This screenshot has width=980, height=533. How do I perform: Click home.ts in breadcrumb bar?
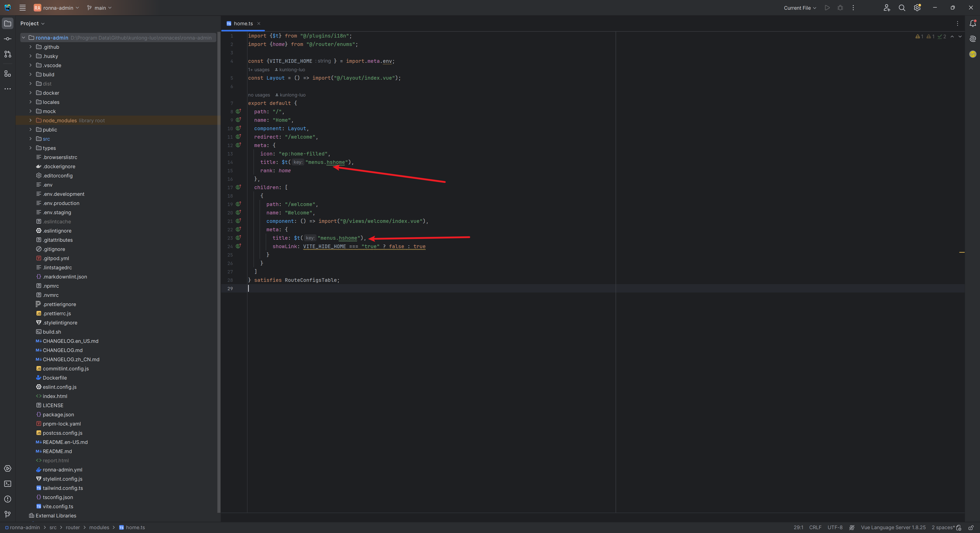point(132,527)
